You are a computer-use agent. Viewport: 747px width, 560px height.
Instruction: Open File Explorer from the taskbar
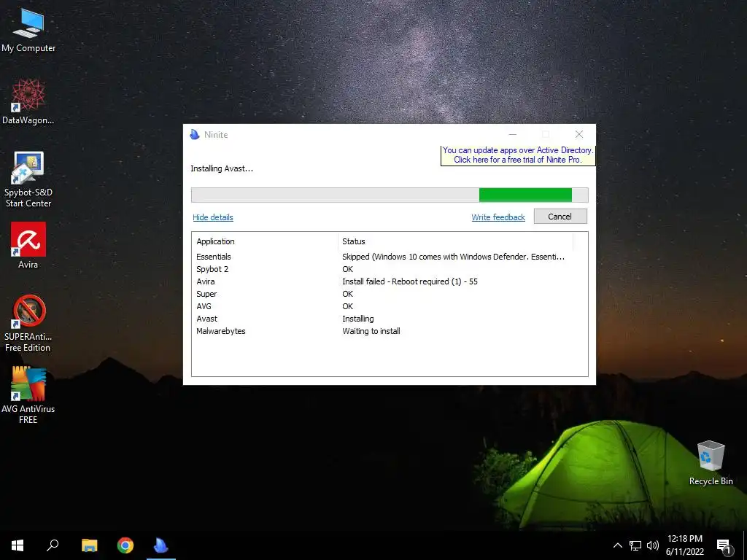(x=90, y=545)
